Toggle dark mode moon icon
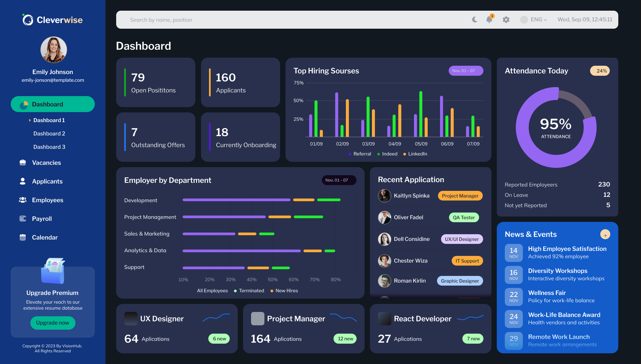The width and height of the screenshot is (641, 364). pos(474,20)
